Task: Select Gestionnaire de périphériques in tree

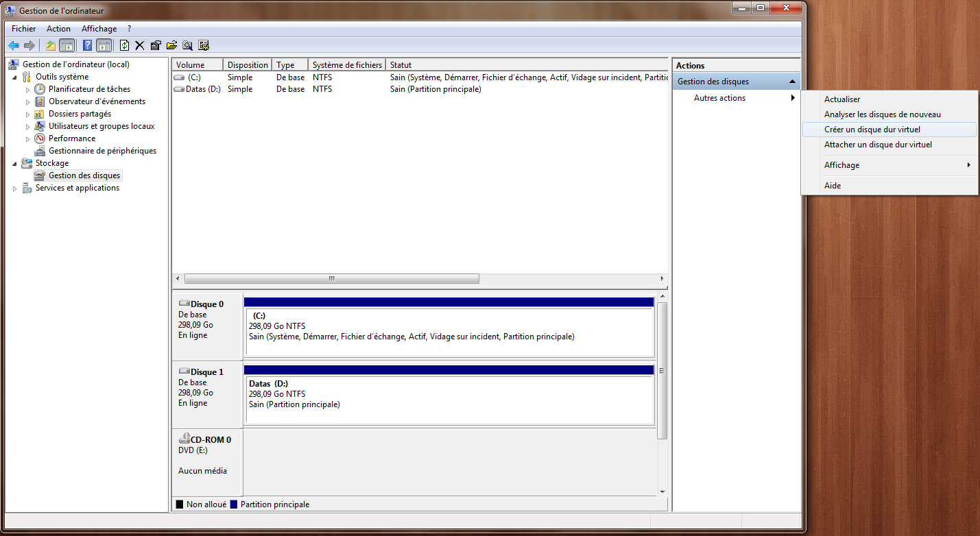Action: (102, 151)
